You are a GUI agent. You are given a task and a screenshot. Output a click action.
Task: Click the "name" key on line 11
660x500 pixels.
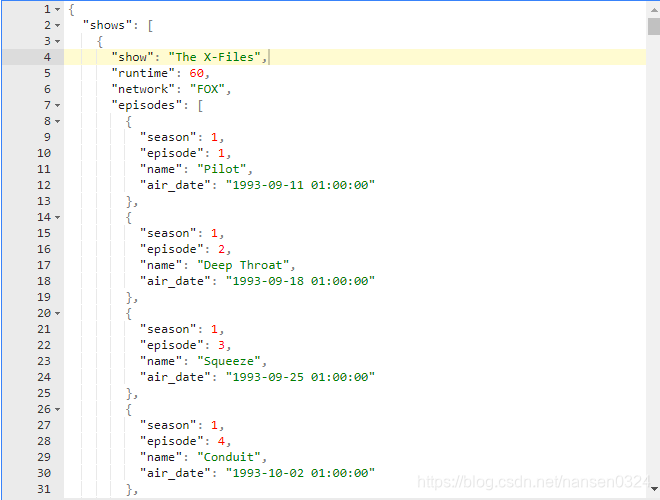tap(160, 169)
